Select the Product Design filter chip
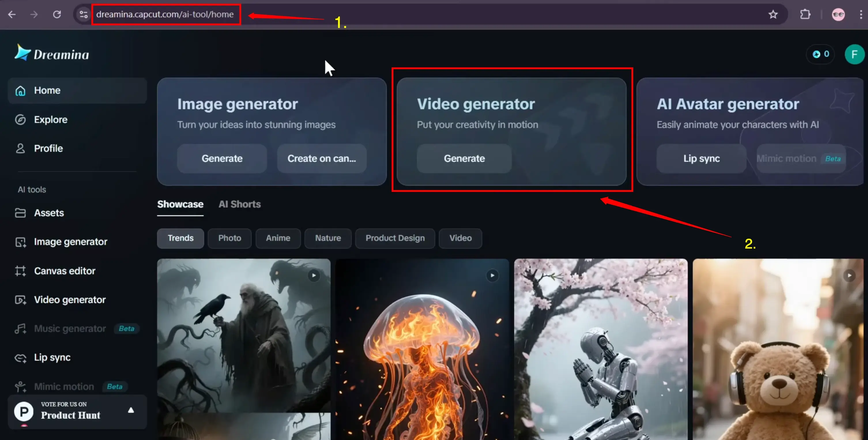 coord(395,238)
